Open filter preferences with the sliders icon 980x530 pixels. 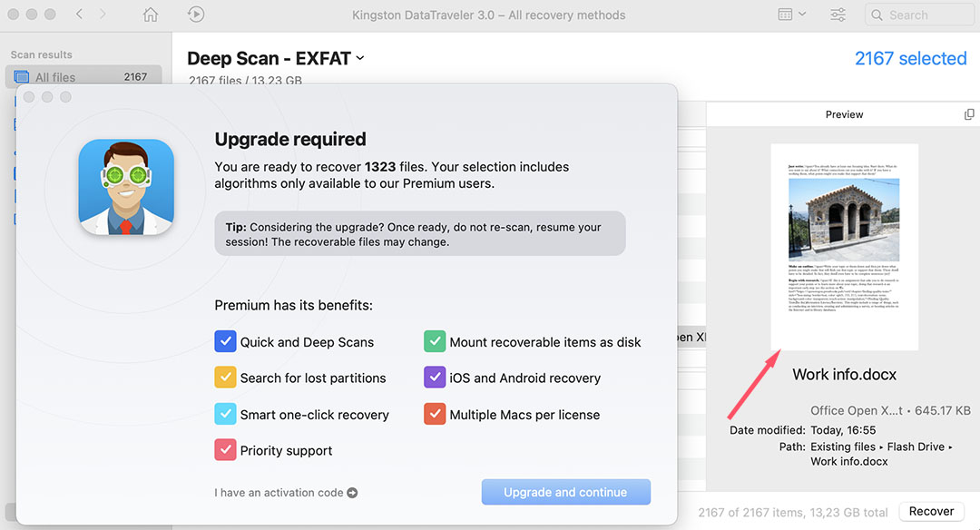(x=837, y=15)
